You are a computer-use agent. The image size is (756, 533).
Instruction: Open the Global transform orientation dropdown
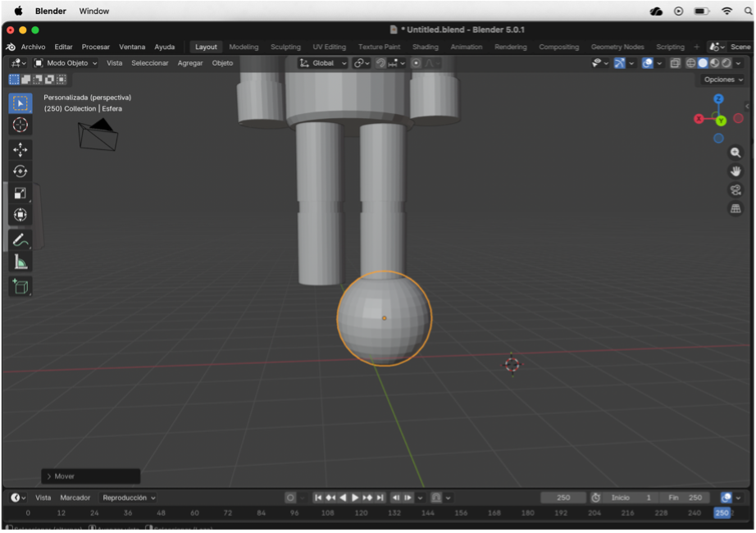[323, 63]
